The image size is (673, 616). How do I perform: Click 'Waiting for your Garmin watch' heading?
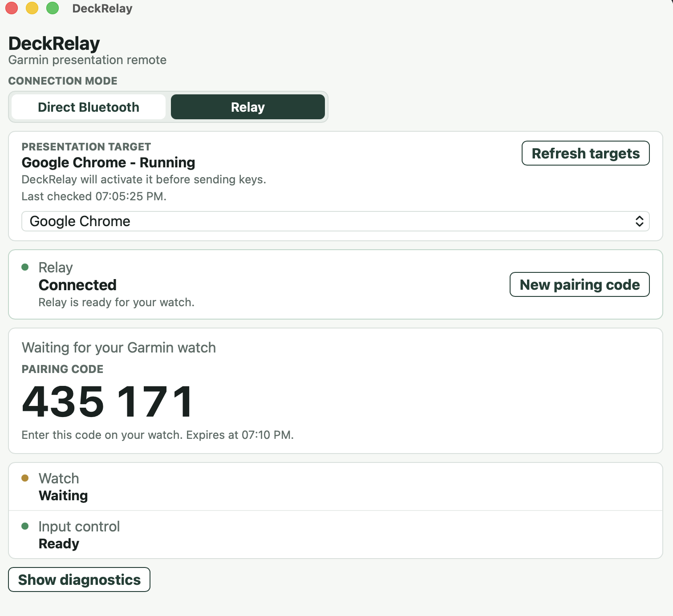pos(119,348)
